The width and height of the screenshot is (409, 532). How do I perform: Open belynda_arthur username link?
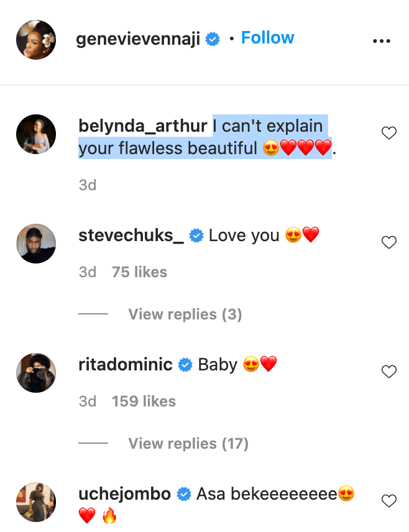[143, 126]
